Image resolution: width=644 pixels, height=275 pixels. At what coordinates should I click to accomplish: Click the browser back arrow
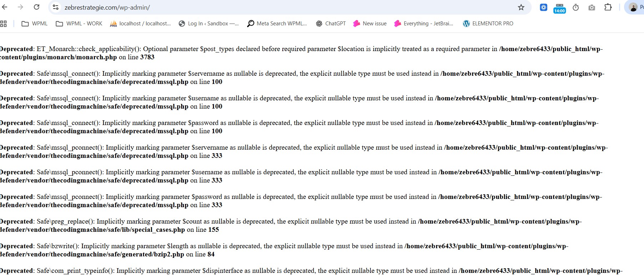click(x=5, y=7)
